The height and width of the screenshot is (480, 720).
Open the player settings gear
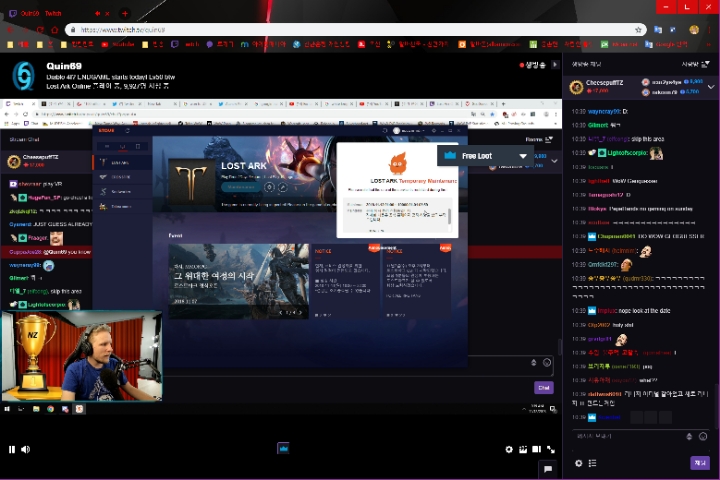pos(509,449)
